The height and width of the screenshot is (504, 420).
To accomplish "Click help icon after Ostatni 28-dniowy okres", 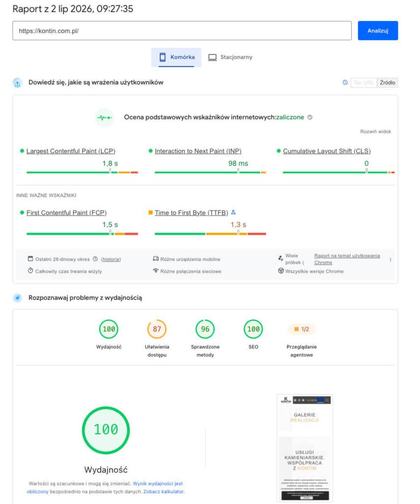I will (95, 259).
